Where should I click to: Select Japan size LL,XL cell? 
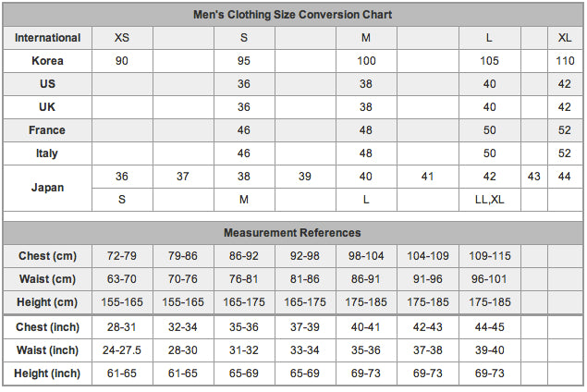tap(489, 200)
